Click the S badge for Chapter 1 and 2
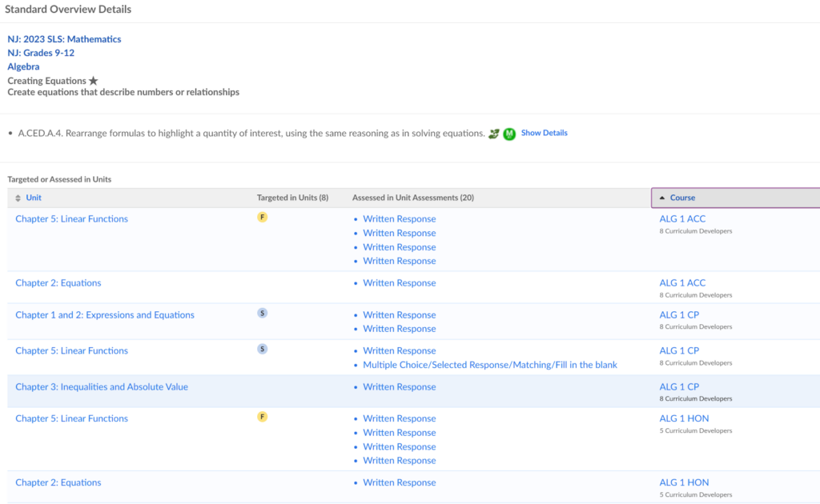This screenshot has width=820, height=504. pos(262,314)
